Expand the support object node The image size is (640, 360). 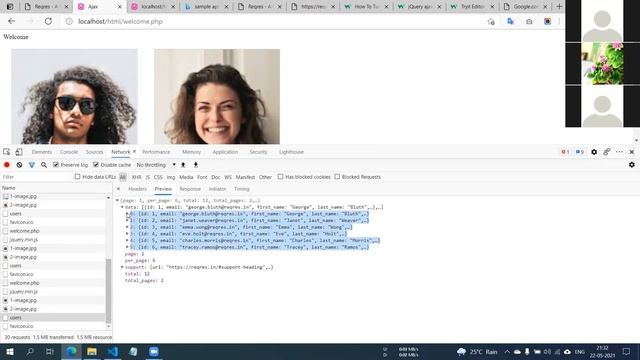coord(122,267)
